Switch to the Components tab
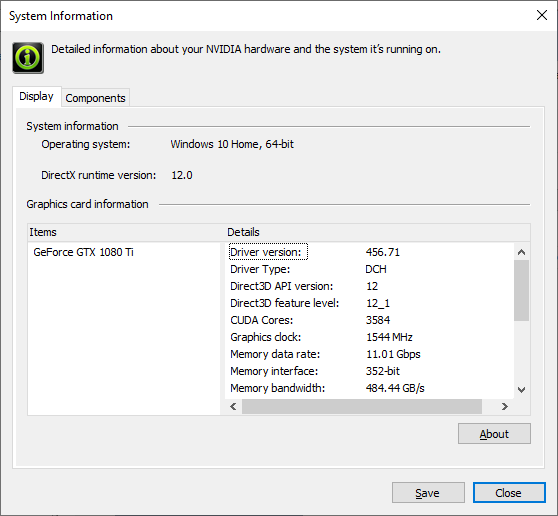Viewport: 558px width, 516px height. (95, 98)
